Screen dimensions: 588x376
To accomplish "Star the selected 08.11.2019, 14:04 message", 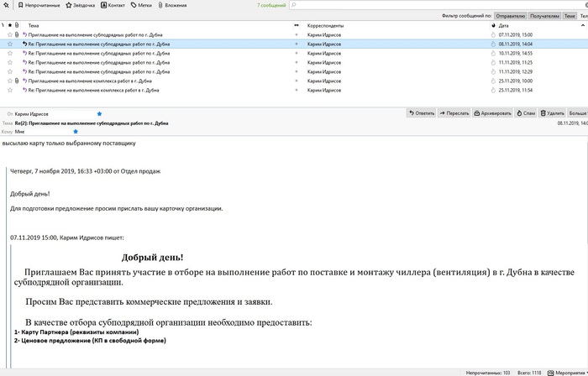I will point(10,44).
